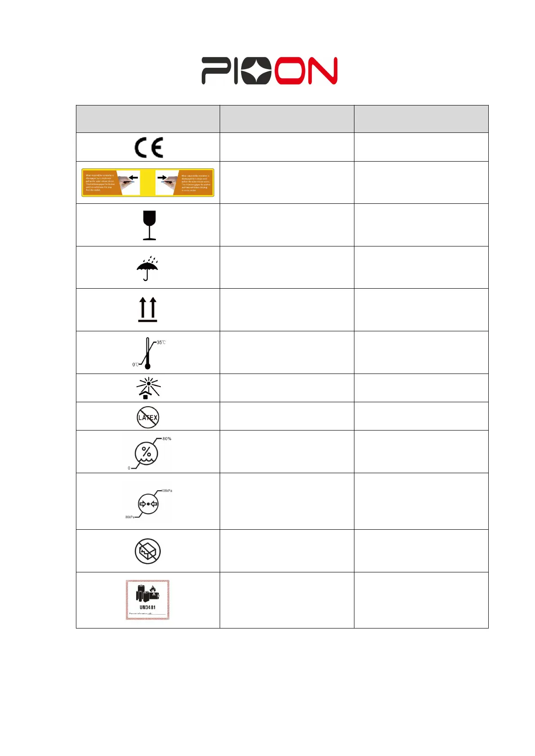The width and height of the screenshot is (535, 756).
Task: Click the first gray header cell
Action: tap(148, 119)
